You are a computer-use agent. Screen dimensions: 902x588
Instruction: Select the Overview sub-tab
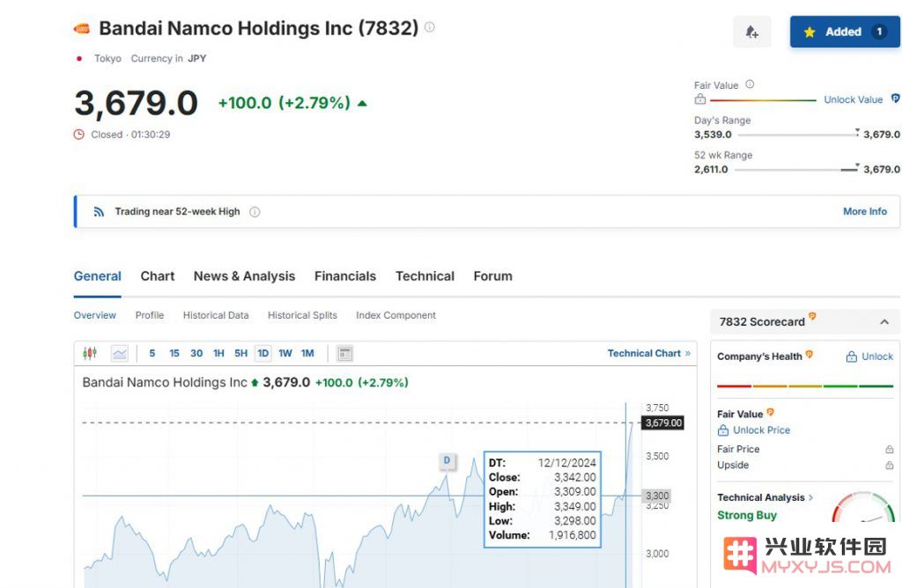[x=95, y=315]
